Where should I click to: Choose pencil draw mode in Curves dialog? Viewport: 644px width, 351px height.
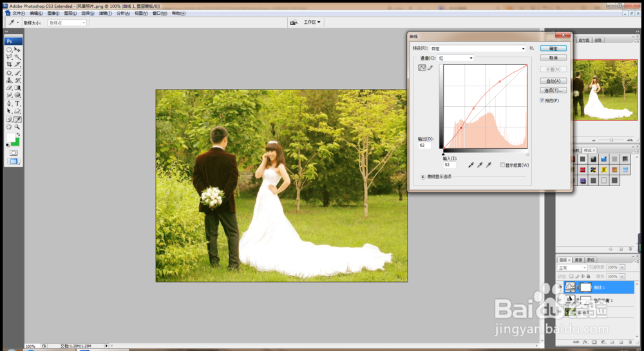point(430,68)
